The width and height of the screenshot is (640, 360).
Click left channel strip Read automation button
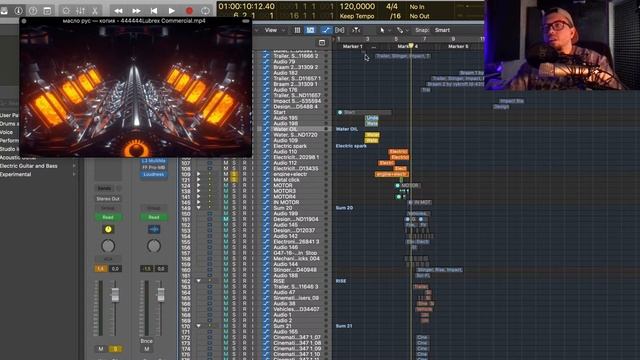[108, 217]
